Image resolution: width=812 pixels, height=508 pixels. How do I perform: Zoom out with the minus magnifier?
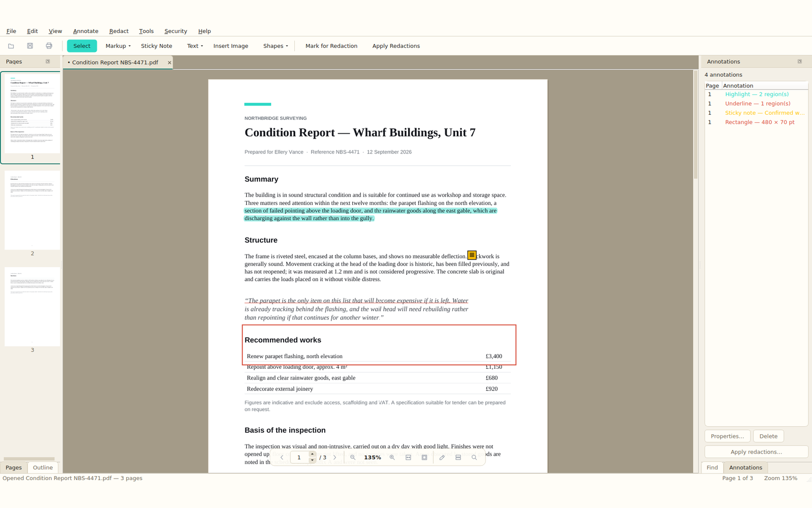pos(353,457)
